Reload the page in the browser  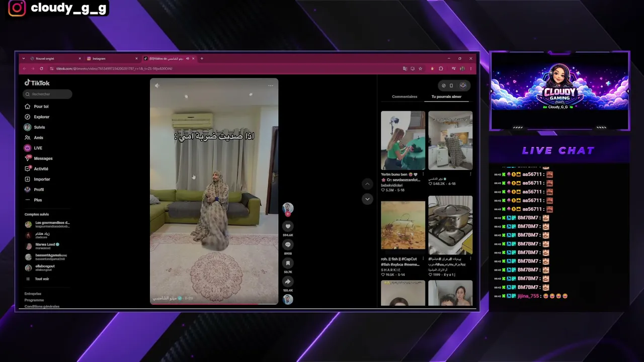pos(41,68)
